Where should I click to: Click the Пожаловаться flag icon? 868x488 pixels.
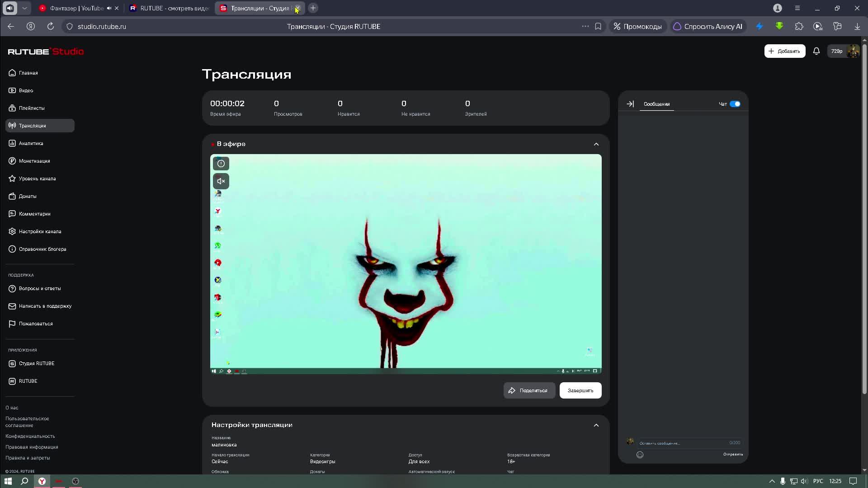(12, 324)
